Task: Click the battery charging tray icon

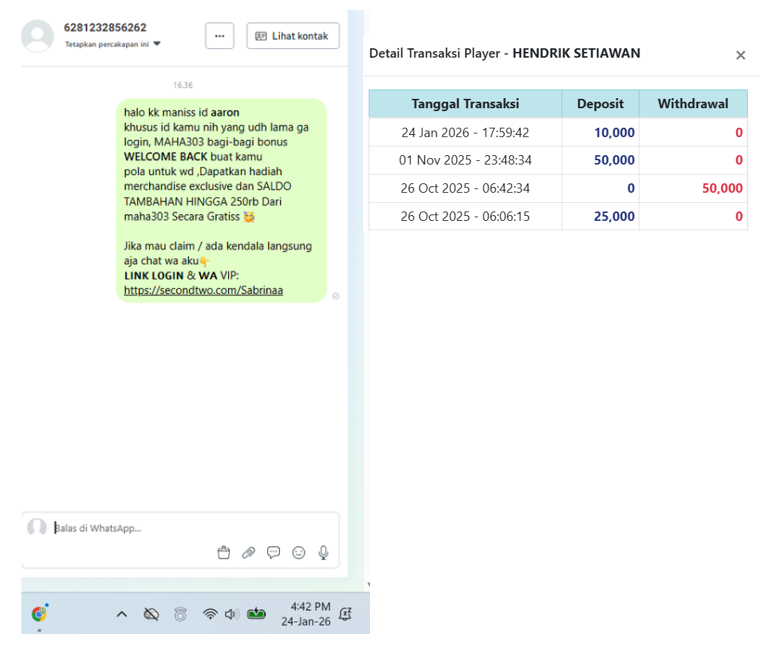Action: [x=256, y=613]
